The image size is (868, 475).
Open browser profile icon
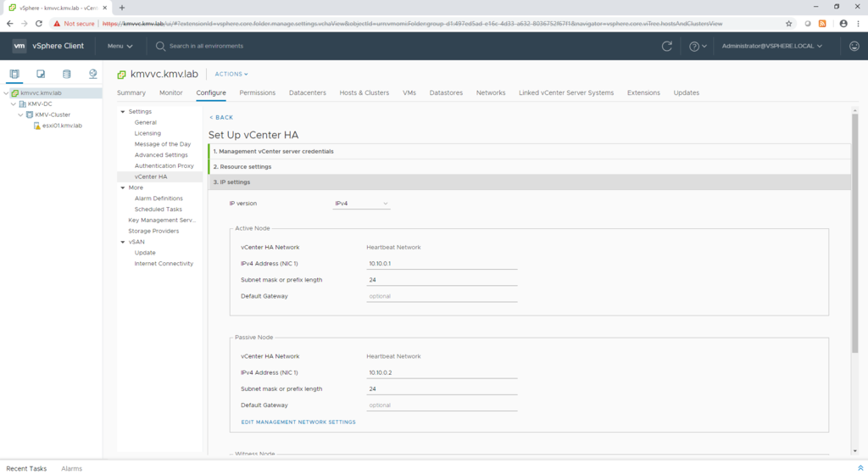click(x=843, y=24)
